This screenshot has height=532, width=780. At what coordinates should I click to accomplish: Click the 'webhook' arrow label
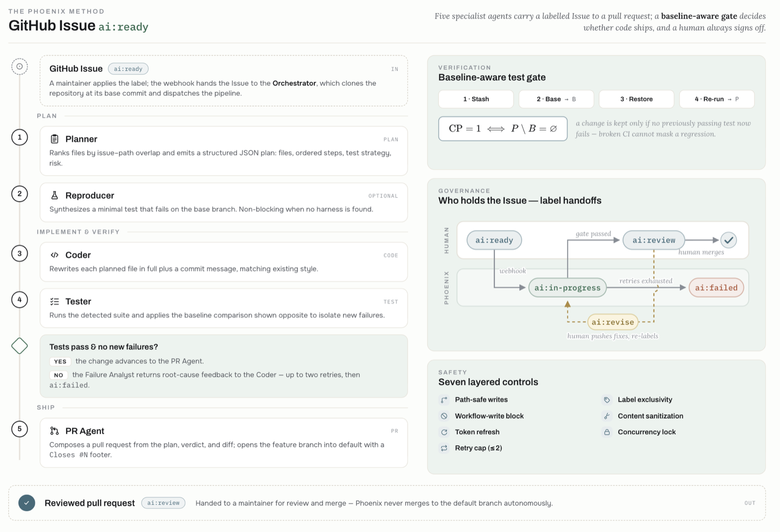(512, 271)
